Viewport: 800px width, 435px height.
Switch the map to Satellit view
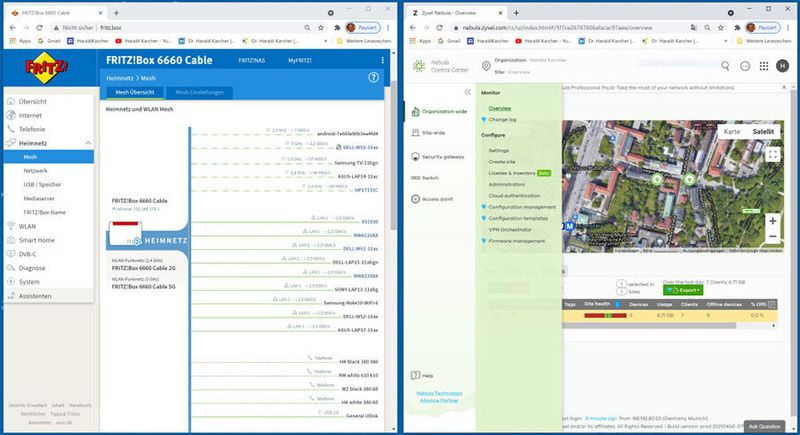763,132
